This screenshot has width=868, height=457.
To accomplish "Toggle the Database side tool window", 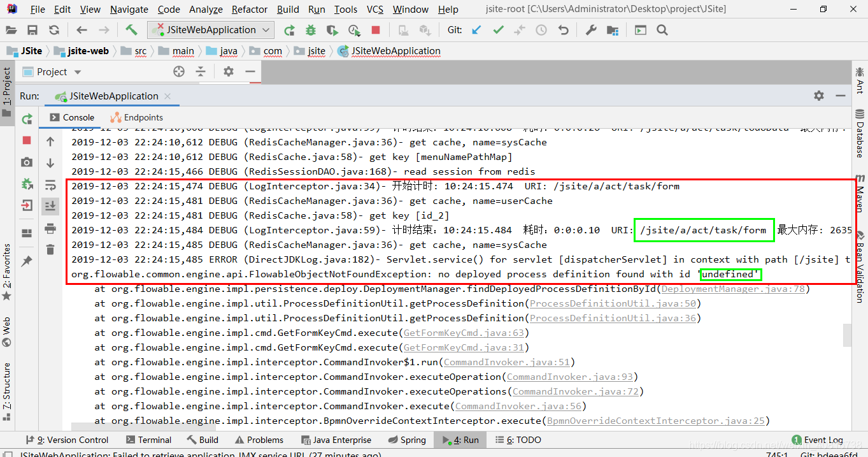I will pos(860,134).
